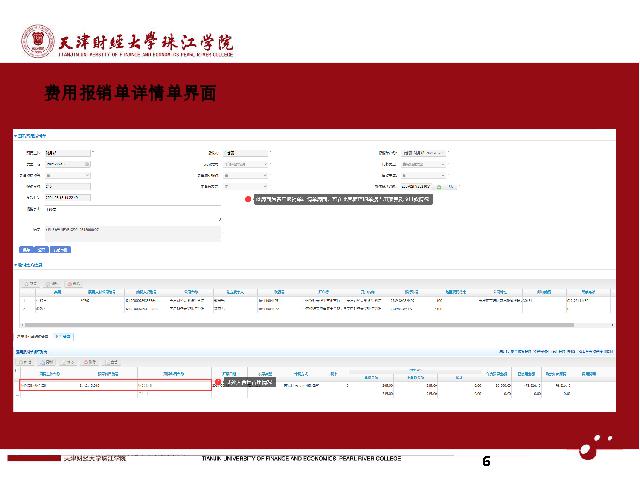The width and height of the screenshot is (640, 480).
Task: Click the green icon beside the last right-column field
Action: pyautogui.click(x=440, y=186)
